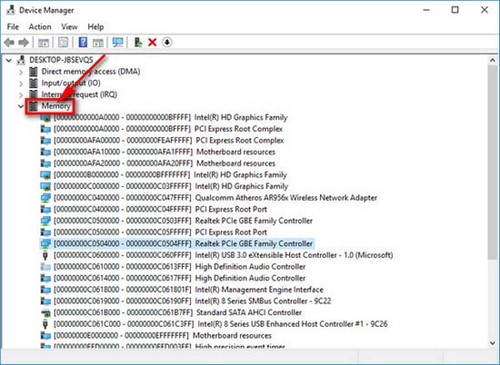Click the icon of Intel 8 Series SMBus Controller row
The image size is (500, 365).
point(45,301)
